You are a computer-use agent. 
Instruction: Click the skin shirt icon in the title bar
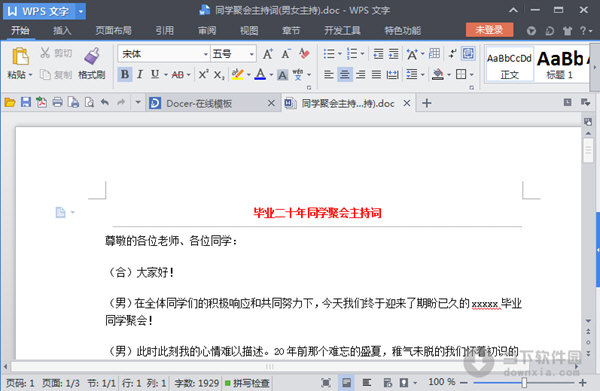pos(567,31)
